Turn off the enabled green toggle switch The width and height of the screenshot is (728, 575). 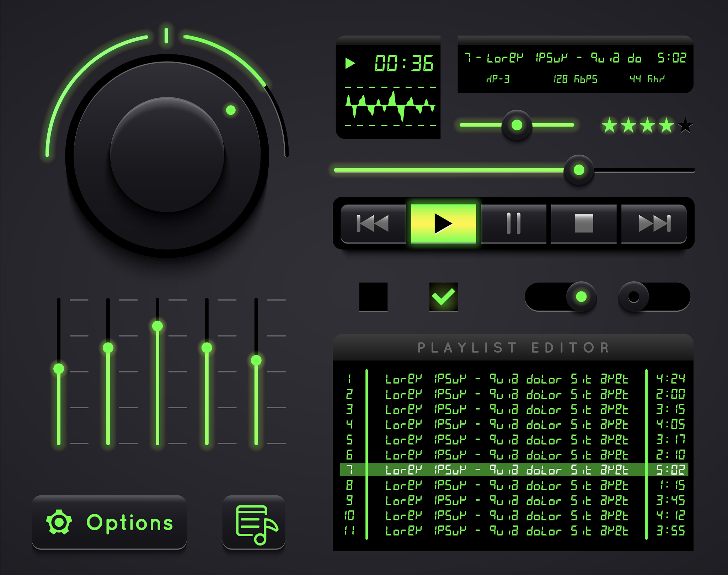click(x=561, y=297)
